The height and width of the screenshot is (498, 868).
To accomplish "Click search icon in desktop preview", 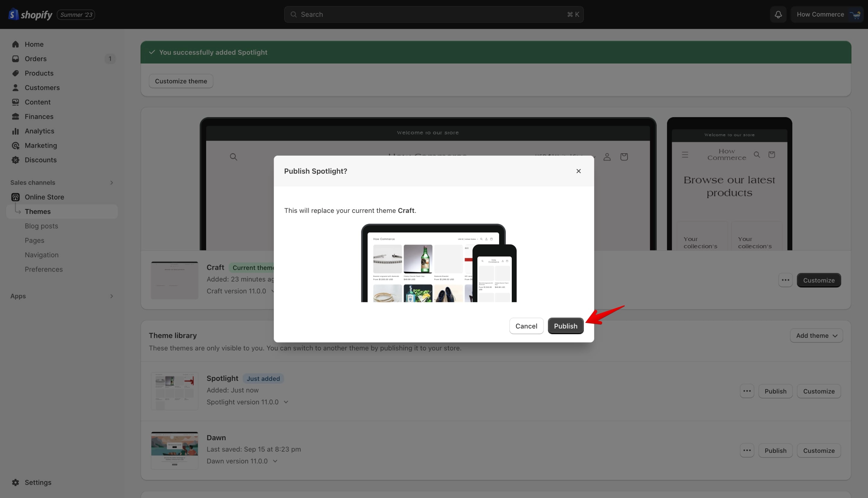I will (234, 157).
